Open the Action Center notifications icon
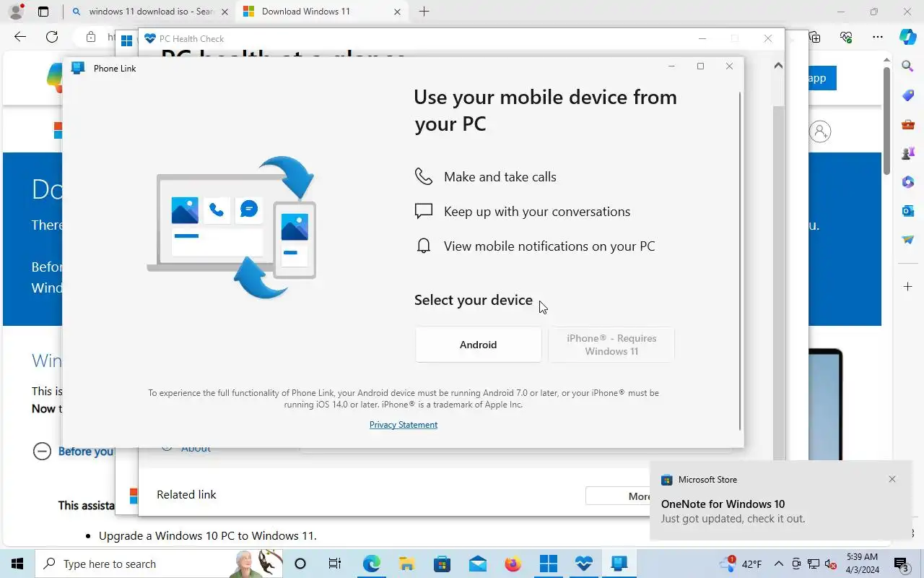Viewport: 924px width, 578px height. 901,564
